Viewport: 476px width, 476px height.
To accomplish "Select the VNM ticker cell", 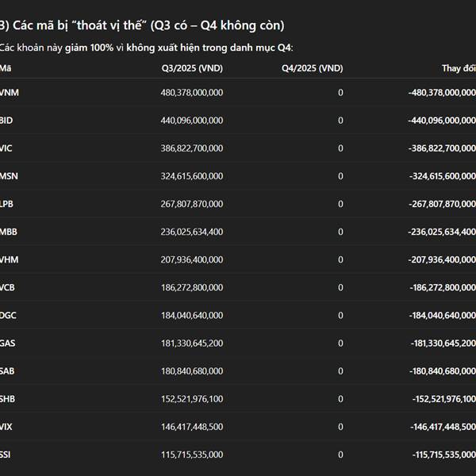I will 10,93.
